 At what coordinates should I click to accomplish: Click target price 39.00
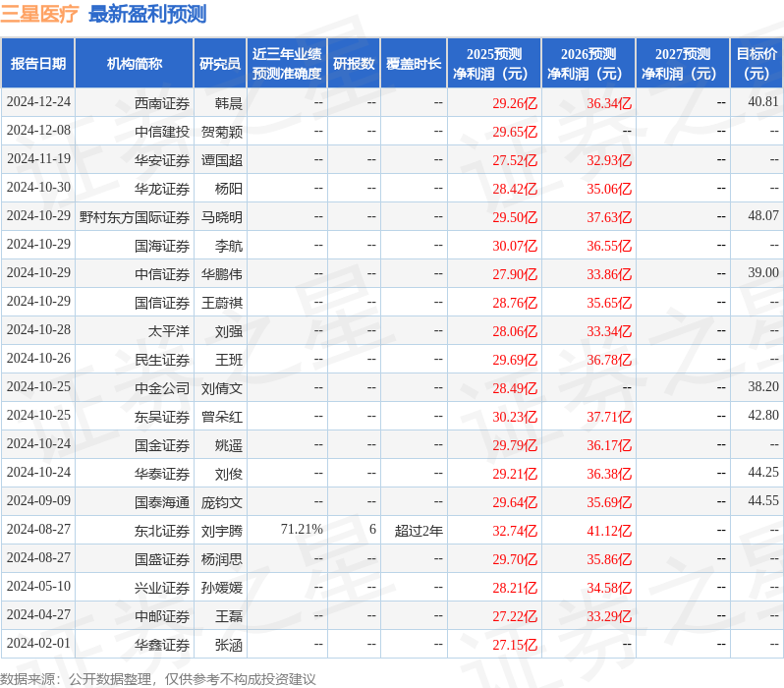click(763, 272)
